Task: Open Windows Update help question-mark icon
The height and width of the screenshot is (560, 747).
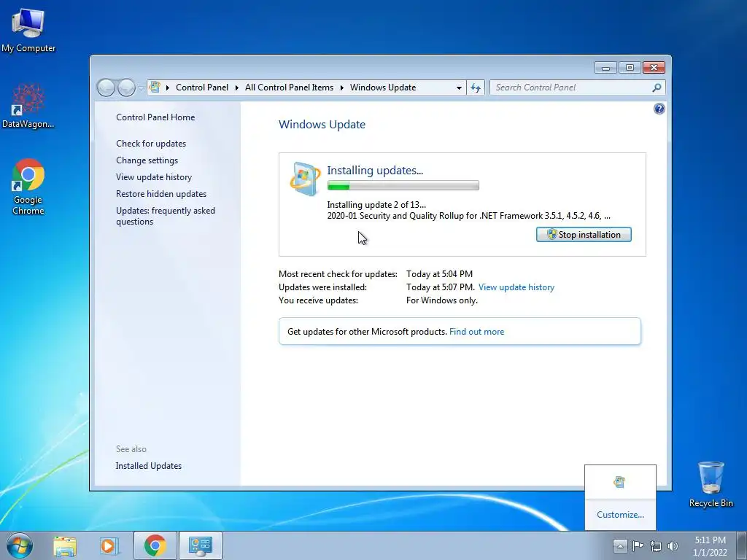Action: point(659,109)
